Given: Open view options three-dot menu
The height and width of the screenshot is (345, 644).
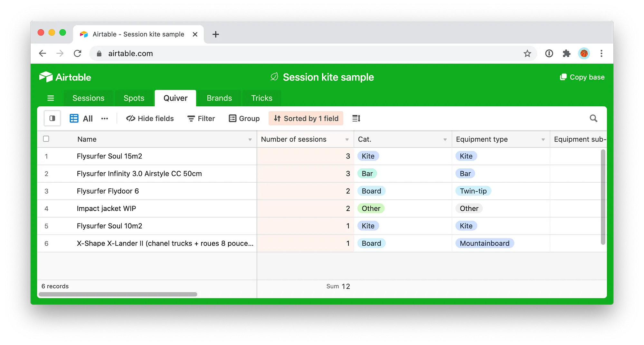Looking at the screenshot, I should [x=105, y=119].
